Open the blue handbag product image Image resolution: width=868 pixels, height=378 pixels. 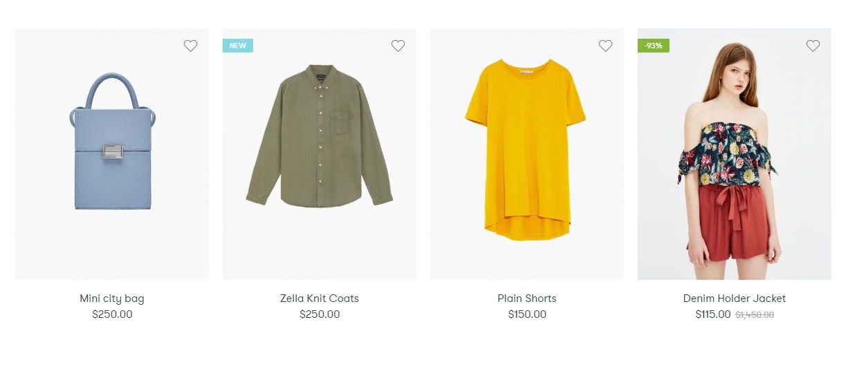pyautogui.click(x=112, y=145)
